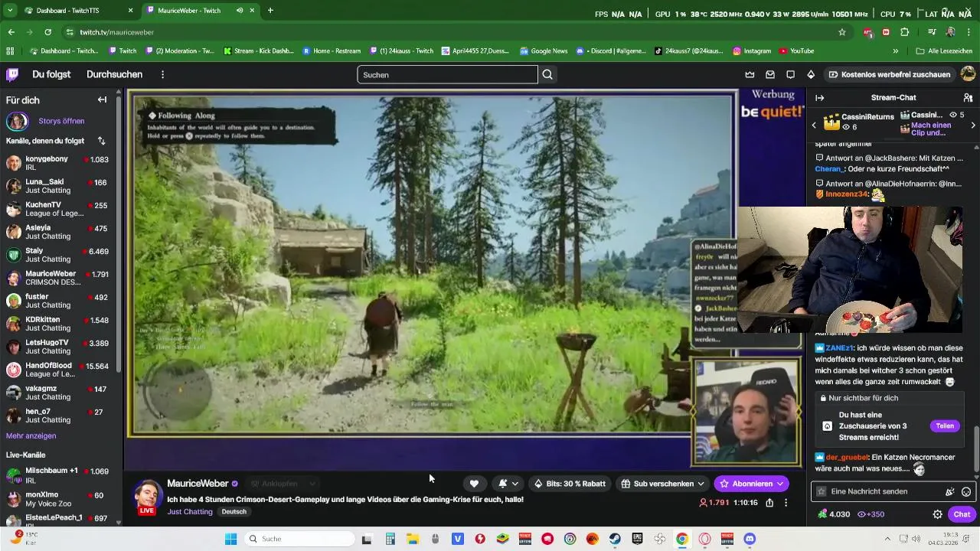Open the Moderation bookmark

point(179,51)
